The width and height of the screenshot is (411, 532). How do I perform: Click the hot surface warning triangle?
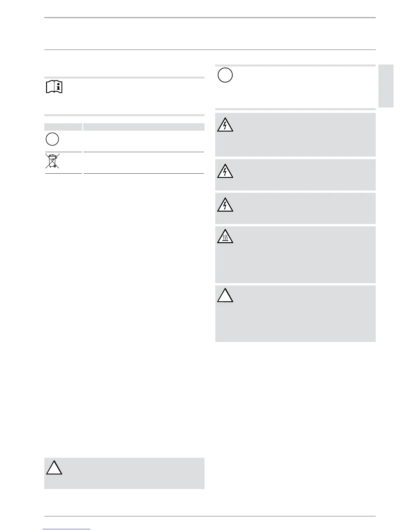pos(225,236)
